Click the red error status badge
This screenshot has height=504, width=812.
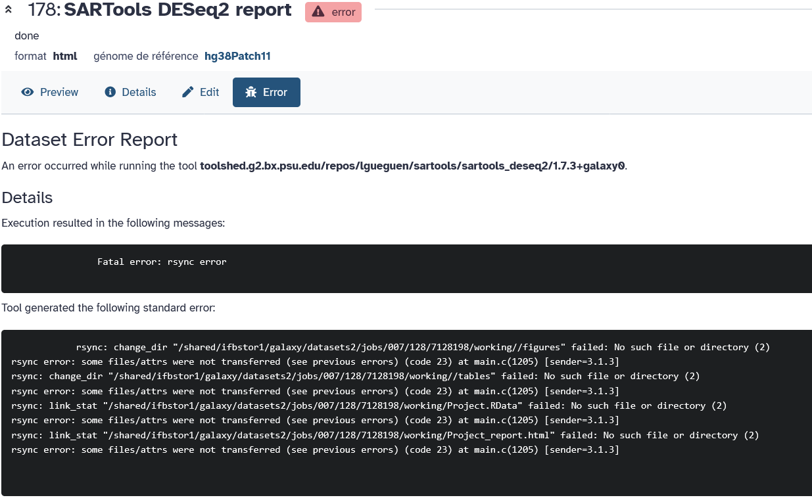(333, 12)
